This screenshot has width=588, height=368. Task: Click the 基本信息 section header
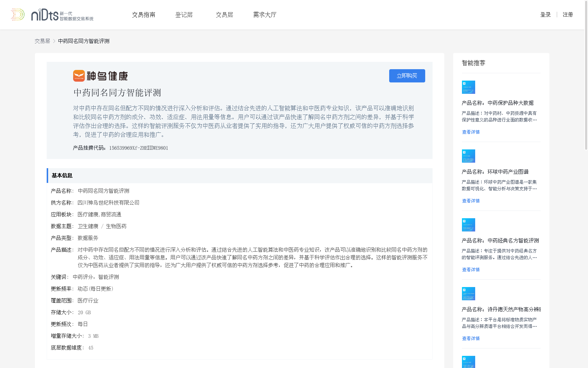(240, 176)
